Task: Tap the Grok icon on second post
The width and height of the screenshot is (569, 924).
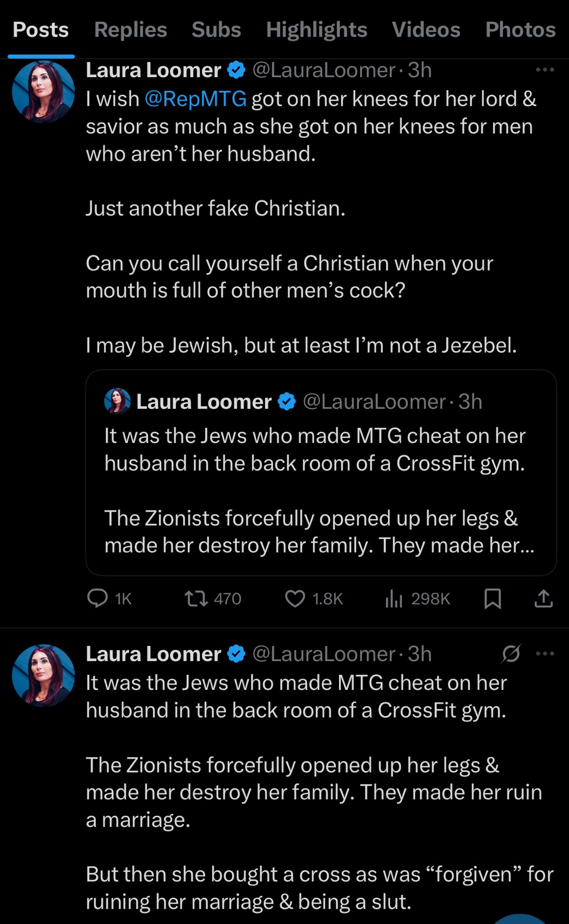Action: pos(511,654)
